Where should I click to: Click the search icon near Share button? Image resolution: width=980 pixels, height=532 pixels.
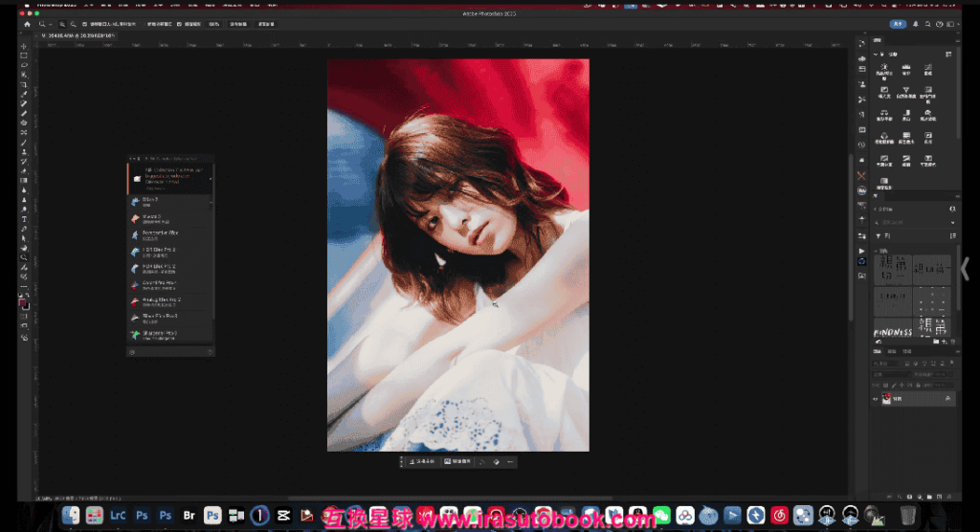tap(927, 24)
